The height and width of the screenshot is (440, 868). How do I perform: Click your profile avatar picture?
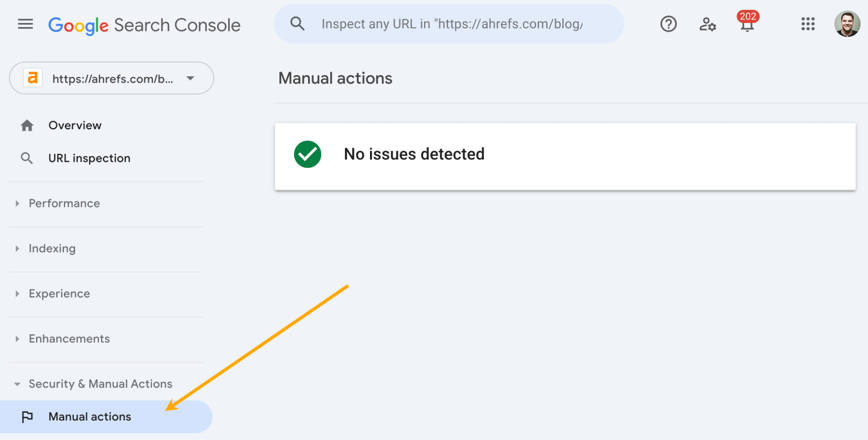tap(847, 24)
